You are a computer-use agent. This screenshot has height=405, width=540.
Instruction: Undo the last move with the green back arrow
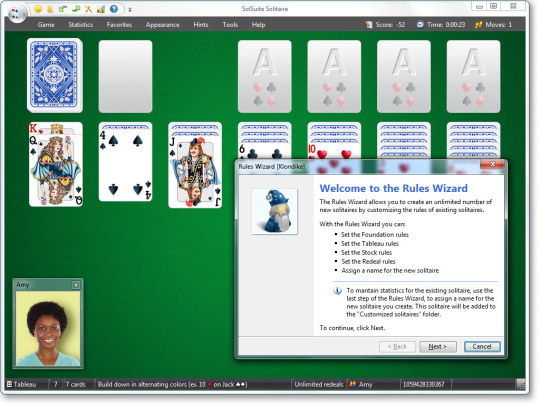(x=63, y=9)
